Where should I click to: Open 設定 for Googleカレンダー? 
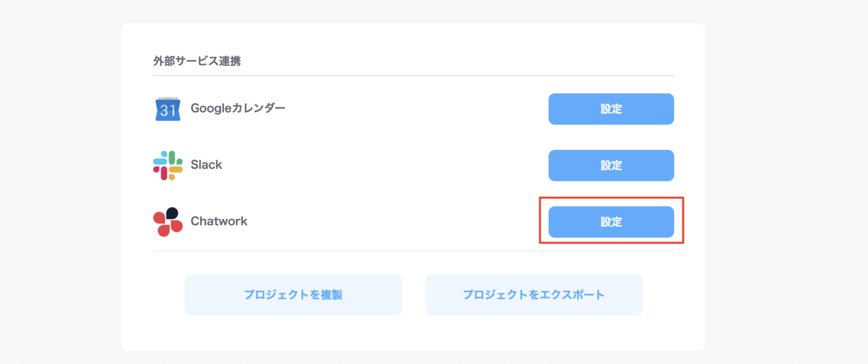[x=611, y=109]
